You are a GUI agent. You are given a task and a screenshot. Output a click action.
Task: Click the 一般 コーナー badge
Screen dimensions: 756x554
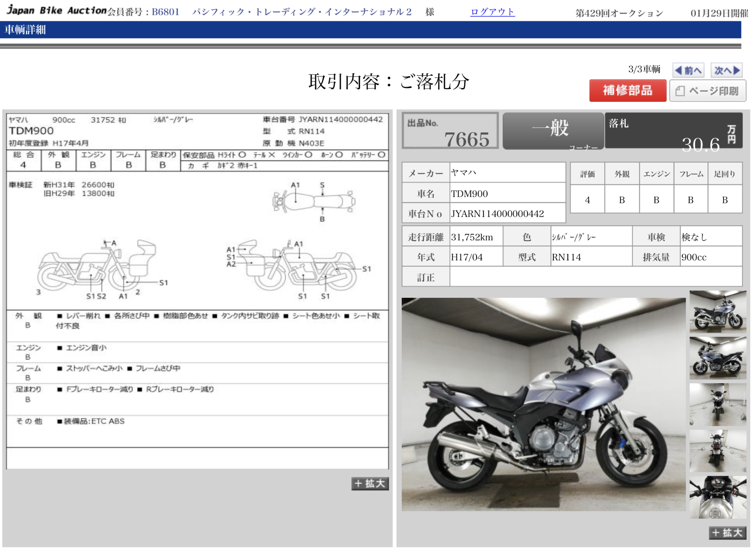click(553, 131)
